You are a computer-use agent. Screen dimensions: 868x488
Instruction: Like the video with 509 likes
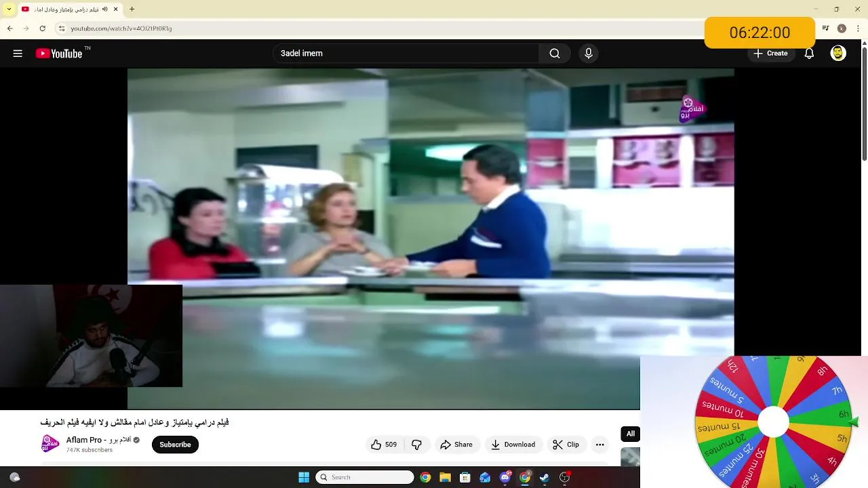click(384, 445)
